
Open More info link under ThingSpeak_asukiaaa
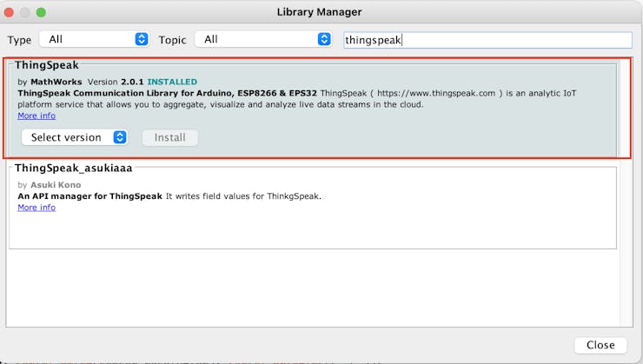[x=36, y=208]
